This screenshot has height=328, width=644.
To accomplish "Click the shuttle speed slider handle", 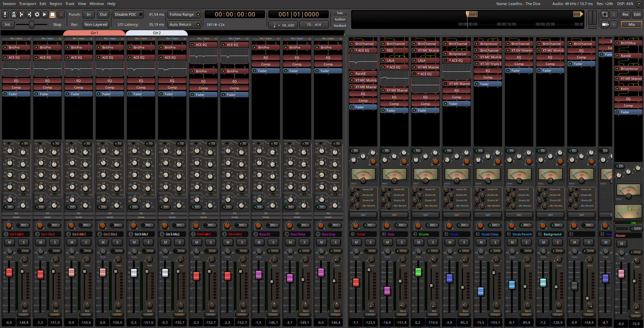I will tap(32, 24).
